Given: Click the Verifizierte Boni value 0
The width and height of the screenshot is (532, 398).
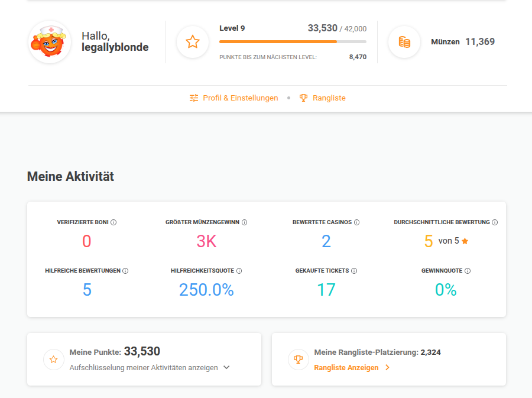Looking at the screenshot, I should pyautogui.click(x=86, y=241).
